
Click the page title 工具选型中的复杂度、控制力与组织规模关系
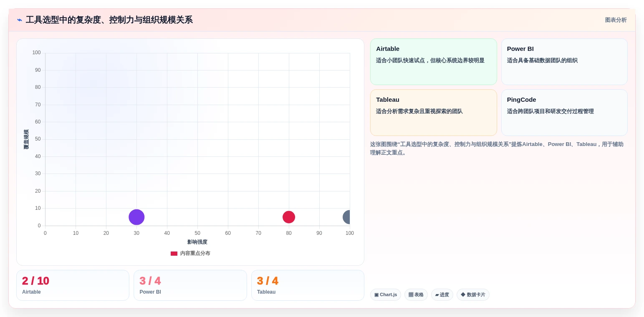click(x=109, y=20)
